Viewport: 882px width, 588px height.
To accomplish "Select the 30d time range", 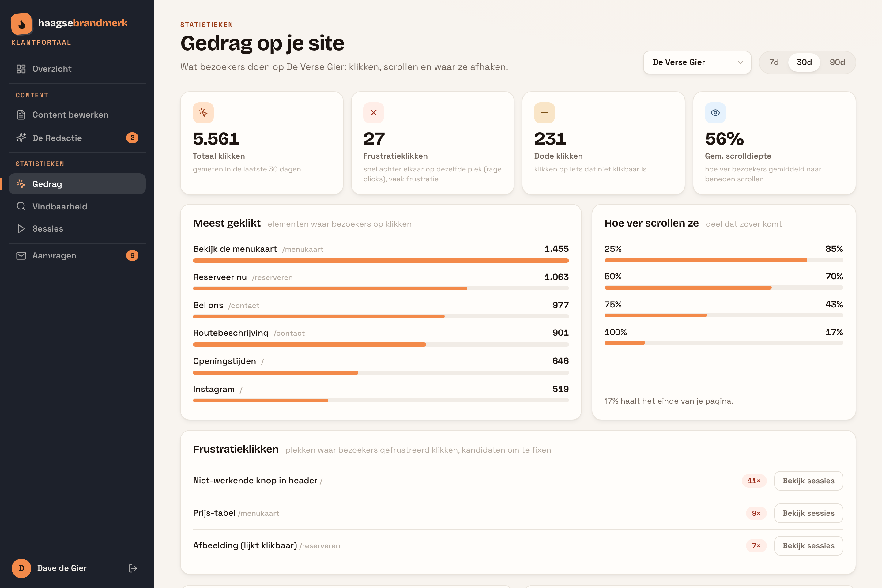I will point(804,62).
